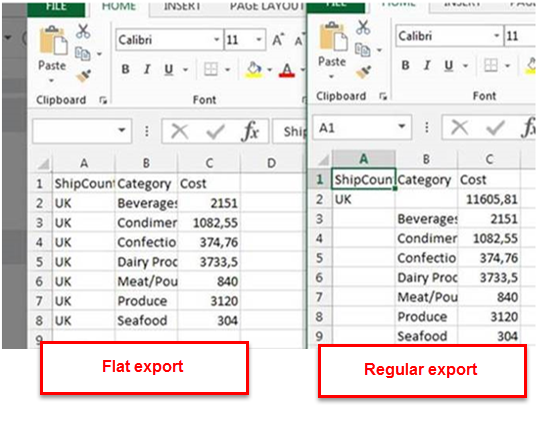The width and height of the screenshot is (540, 422).
Task: Toggle Italic in Regular export window
Action: (x=427, y=65)
